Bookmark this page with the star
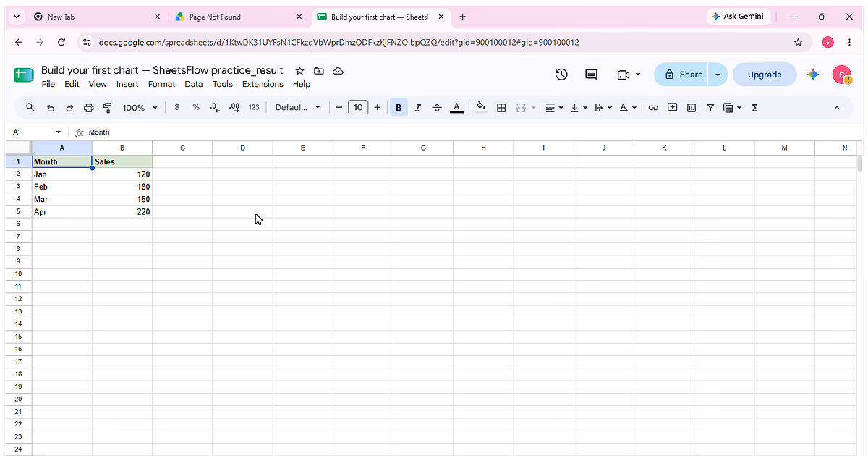868x456 pixels. [799, 43]
